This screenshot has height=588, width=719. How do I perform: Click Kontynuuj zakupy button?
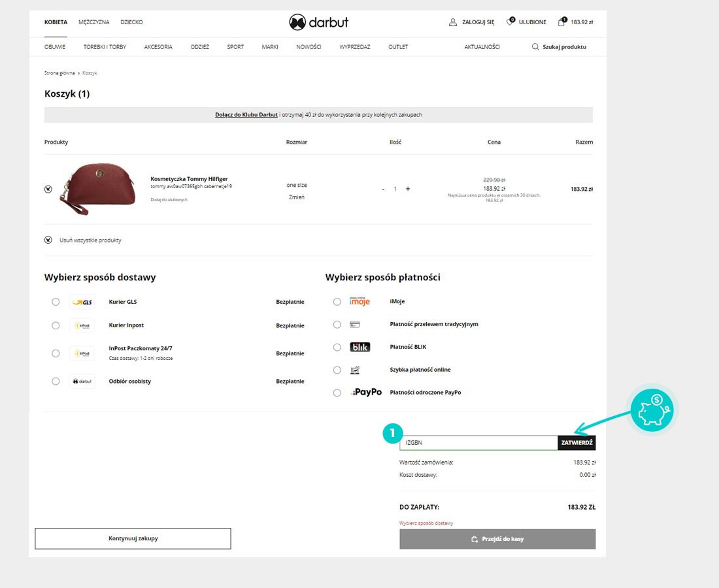[133, 538]
